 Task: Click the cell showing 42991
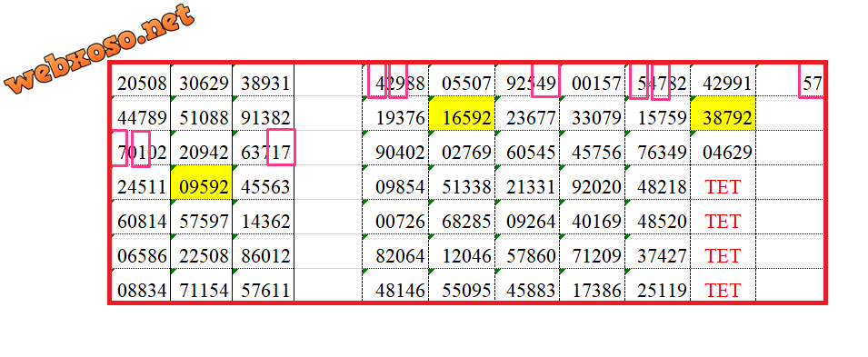(723, 80)
